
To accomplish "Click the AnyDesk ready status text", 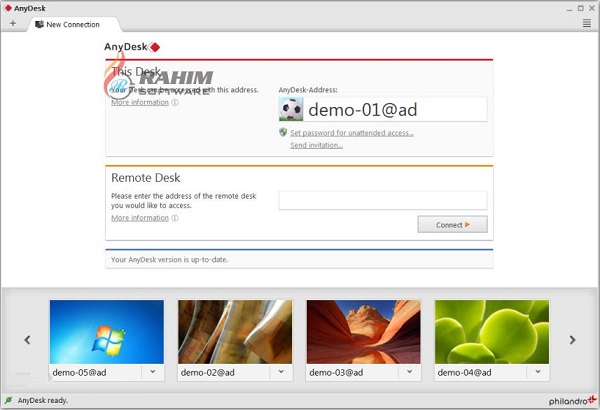I will (x=42, y=400).
